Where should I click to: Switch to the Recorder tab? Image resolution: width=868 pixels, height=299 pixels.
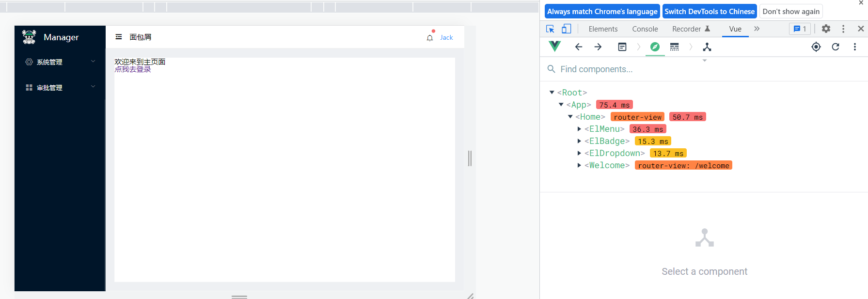pyautogui.click(x=691, y=29)
